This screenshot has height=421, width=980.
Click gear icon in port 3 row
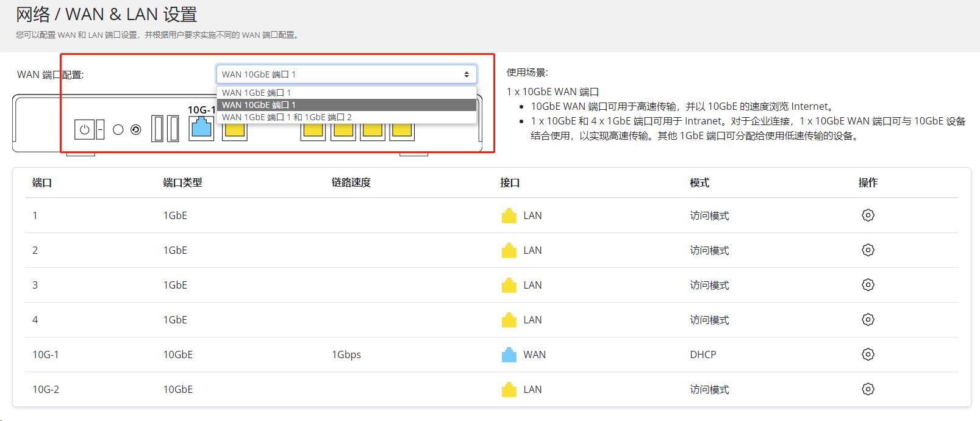click(868, 285)
